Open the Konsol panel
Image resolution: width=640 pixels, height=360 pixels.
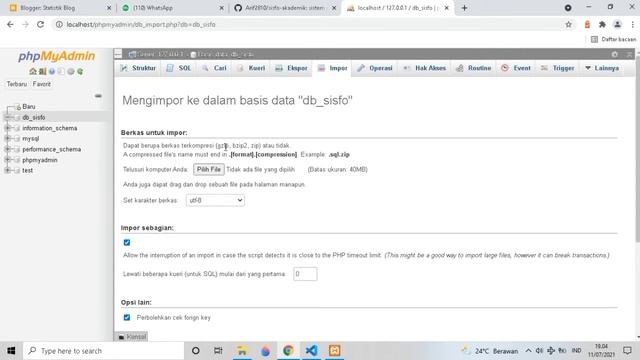[x=132, y=337]
